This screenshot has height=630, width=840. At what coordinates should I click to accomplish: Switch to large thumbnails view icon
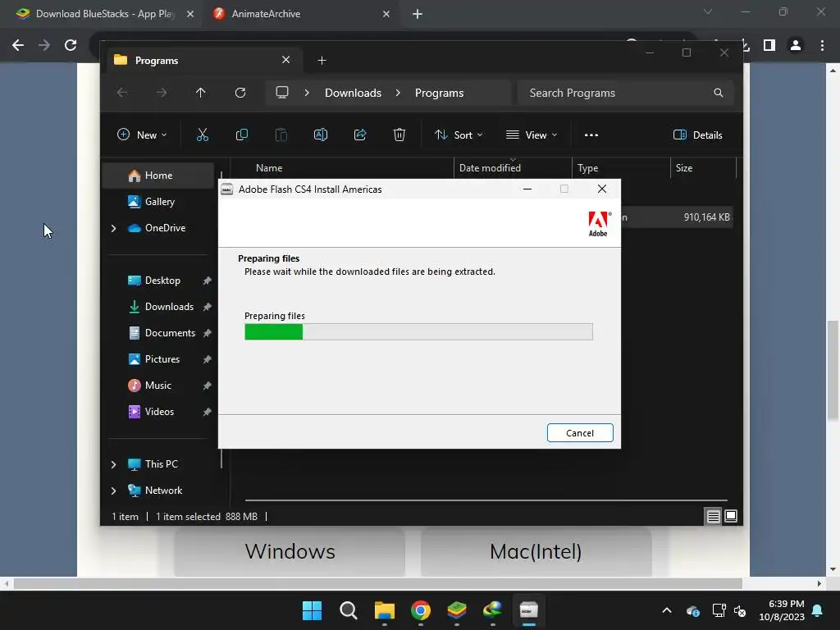pyautogui.click(x=731, y=517)
